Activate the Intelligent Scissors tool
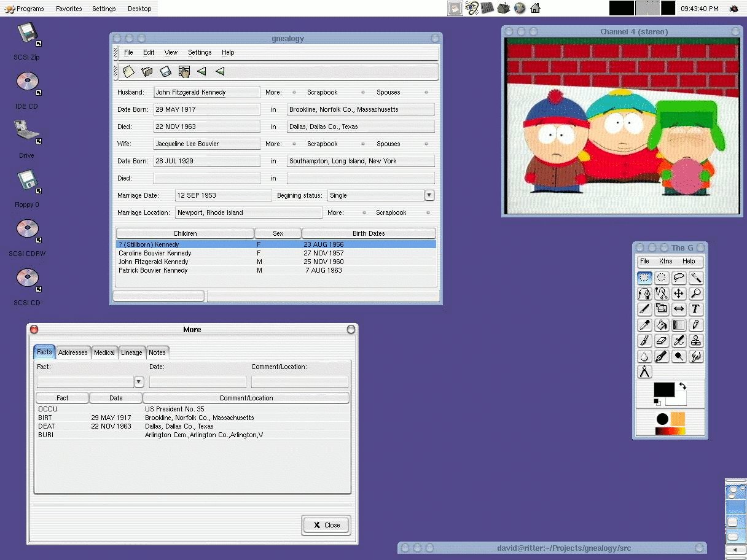Viewport: 747px width, 560px height. (x=662, y=294)
